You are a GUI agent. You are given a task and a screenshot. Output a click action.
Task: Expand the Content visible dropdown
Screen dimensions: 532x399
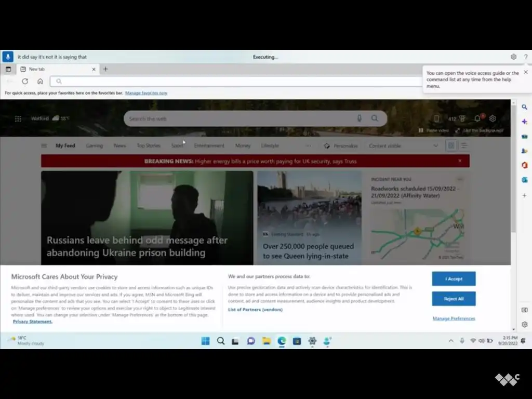click(x=403, y=145)
